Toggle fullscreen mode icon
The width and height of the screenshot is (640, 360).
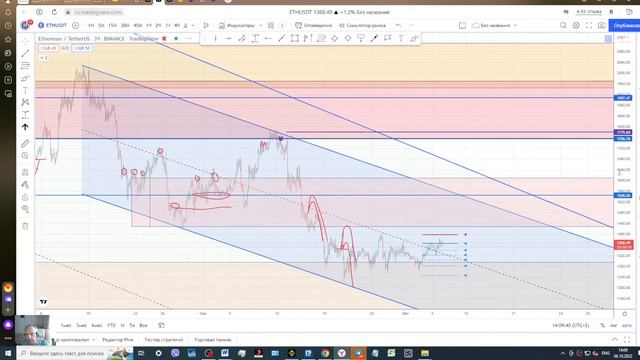[x=589, y=25]
